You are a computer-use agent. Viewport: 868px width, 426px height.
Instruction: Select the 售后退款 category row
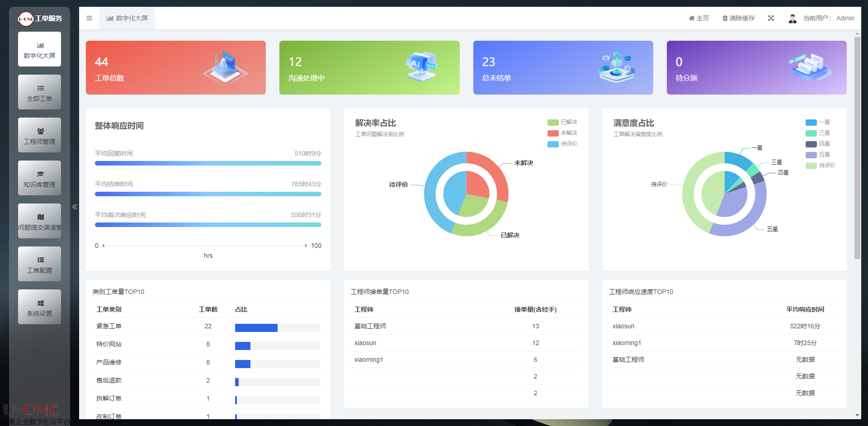(208, 381)
